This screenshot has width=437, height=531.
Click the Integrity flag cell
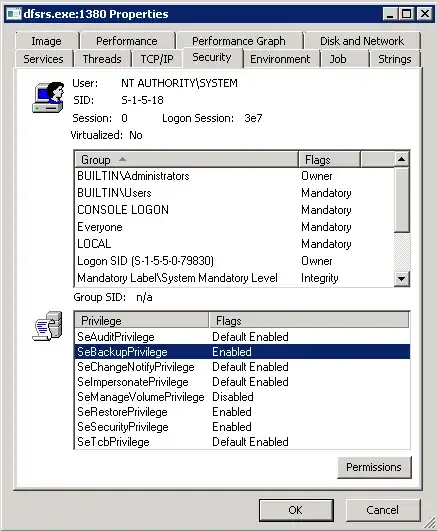pos(320,278)
